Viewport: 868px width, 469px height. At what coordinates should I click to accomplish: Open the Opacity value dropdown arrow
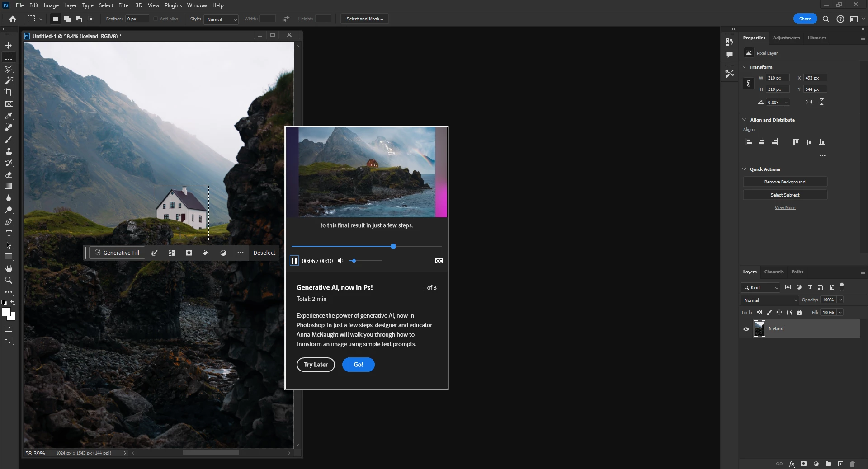(x=840, y=300)
